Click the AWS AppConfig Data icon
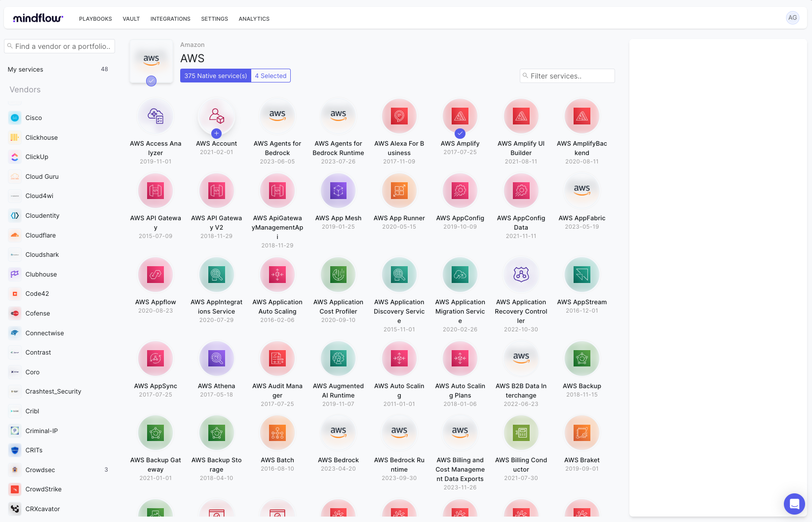Screen dimensions: 812x522 point(521,191)
